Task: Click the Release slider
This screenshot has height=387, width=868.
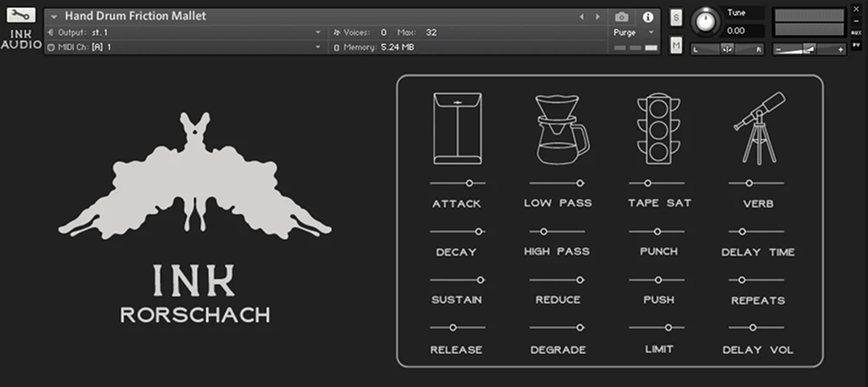Action: pos(457,328)
